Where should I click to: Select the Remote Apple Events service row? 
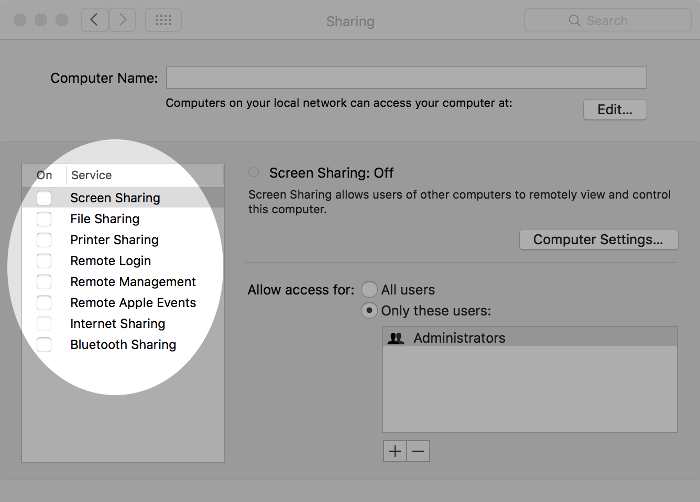point(123,303)
